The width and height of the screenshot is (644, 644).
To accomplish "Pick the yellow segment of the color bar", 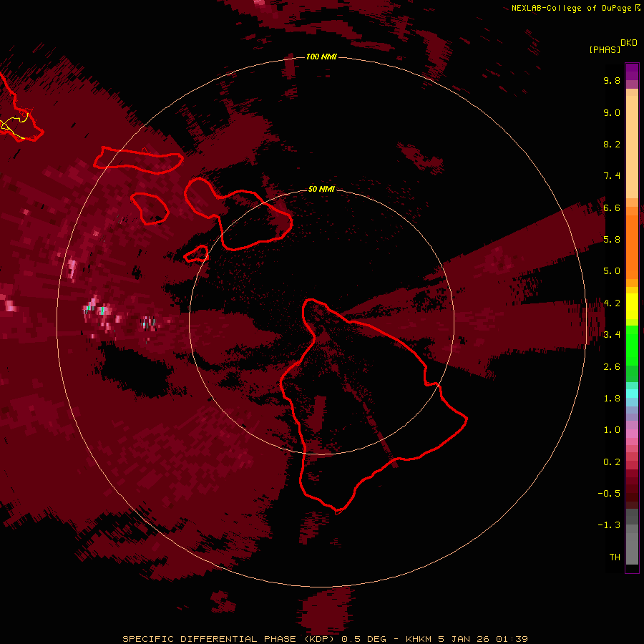I will [x=632, y=306].
